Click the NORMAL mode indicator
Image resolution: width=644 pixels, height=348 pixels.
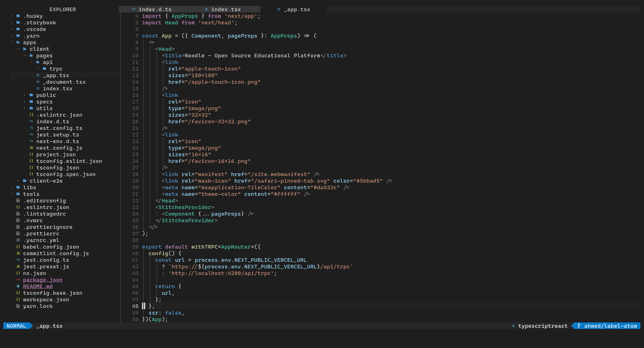(x=17, y=326)
